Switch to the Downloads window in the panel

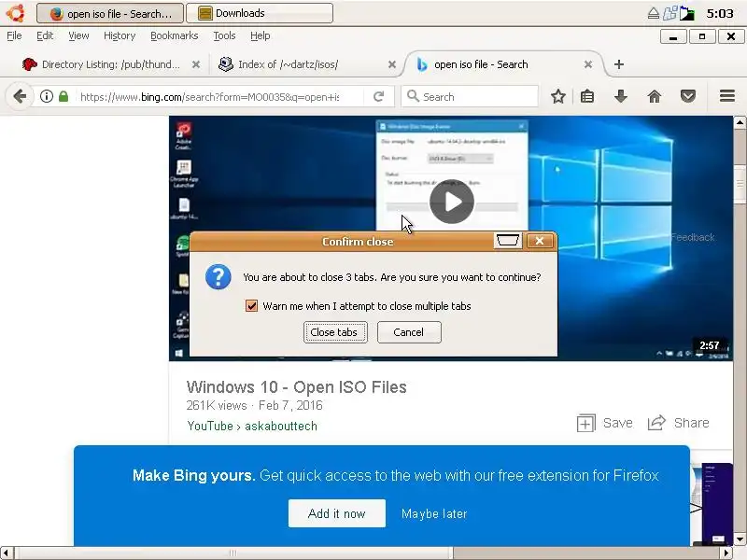coord(260,13)
